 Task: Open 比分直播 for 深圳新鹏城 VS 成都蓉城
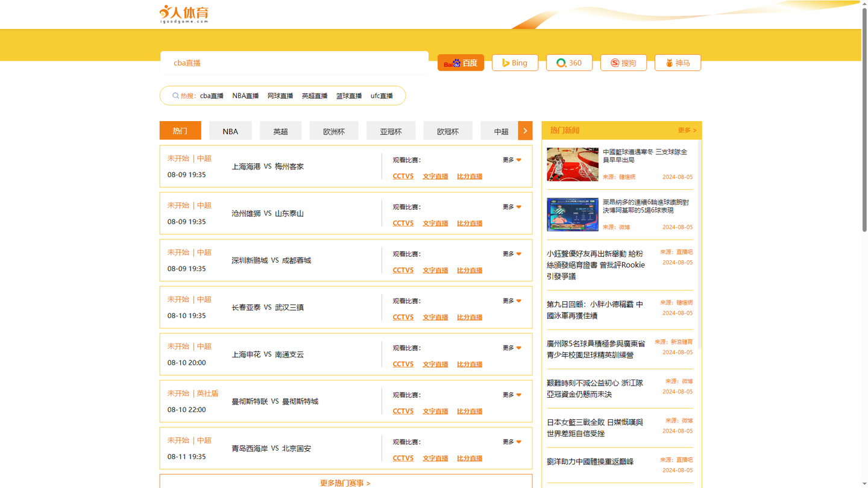470,270
